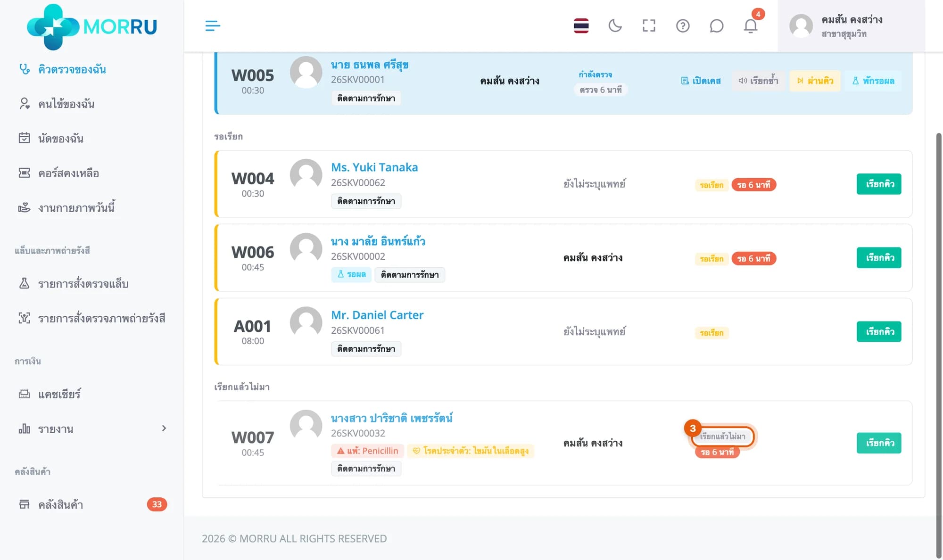Collapse sidebar with hamburger menu icon
Screen dimensions: 943x560
(x=213, y=26)
